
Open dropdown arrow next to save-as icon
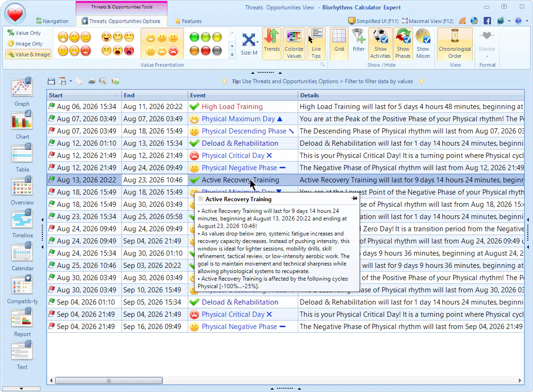tap(71, 81)
